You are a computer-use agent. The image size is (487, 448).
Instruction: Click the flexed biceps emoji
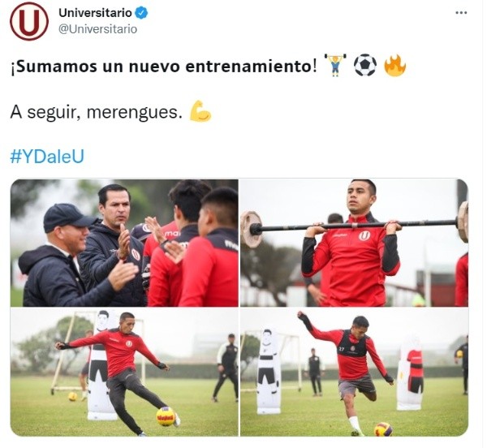tap(200, 111)
